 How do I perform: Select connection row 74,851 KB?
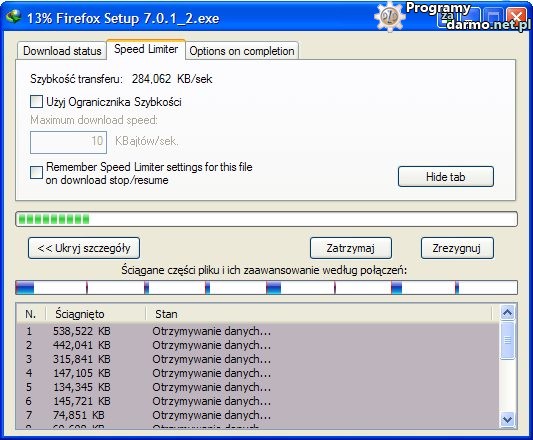[x=258, y=415]
